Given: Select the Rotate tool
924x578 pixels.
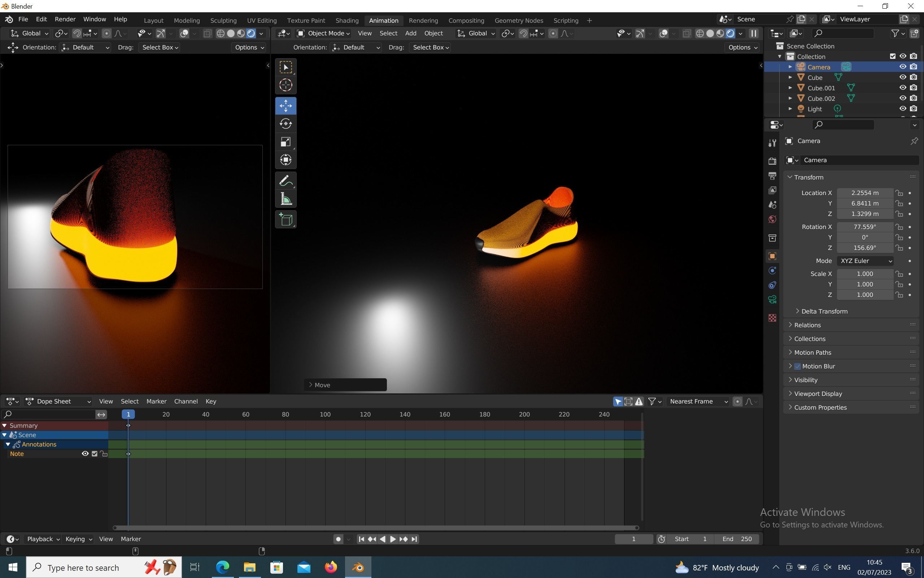Looking at the screenshot, I should 286,124.
